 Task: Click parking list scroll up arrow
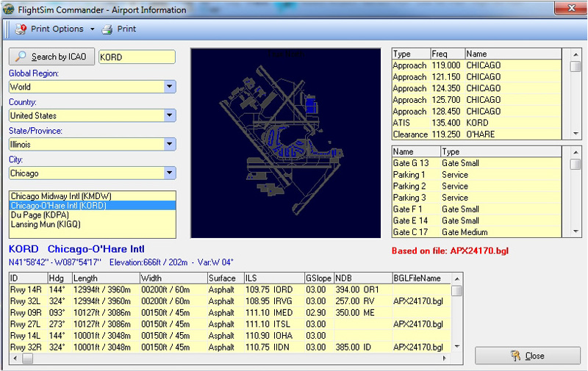[x=576, y=152]
